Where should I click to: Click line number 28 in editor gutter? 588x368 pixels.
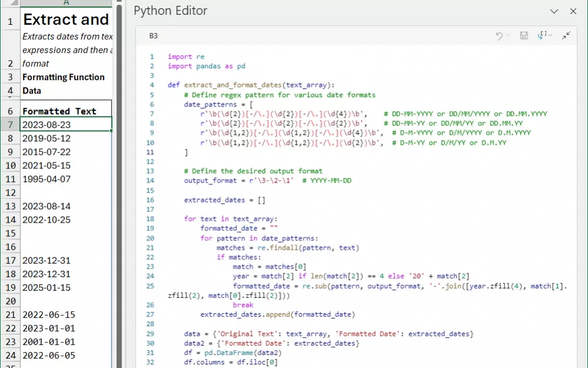coord(150,324)
